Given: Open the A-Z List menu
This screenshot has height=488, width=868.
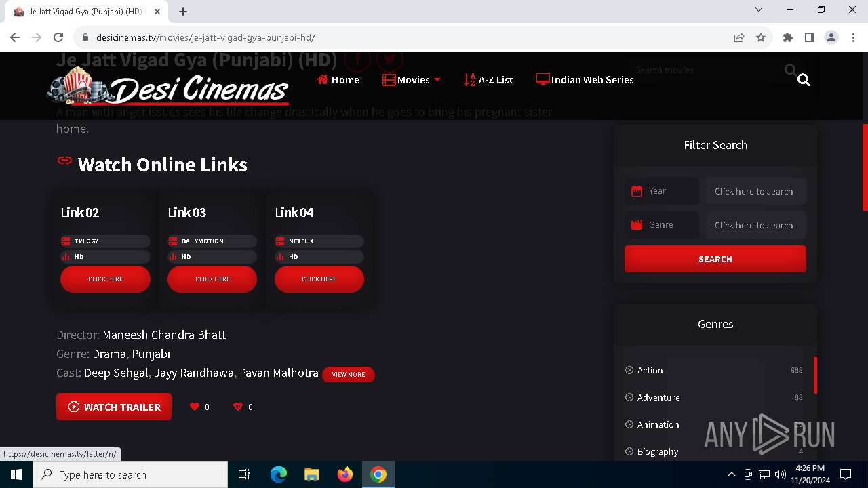Looking at the screenshot, I should 488,80.
